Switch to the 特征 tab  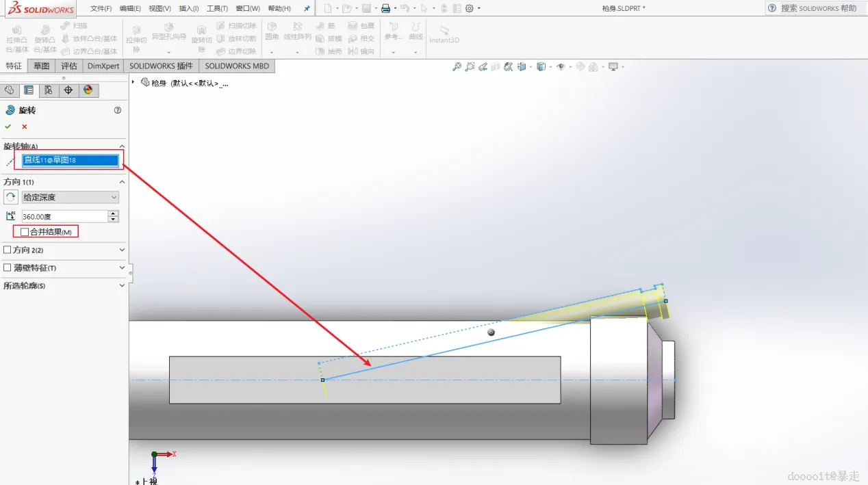pos(14,66)
